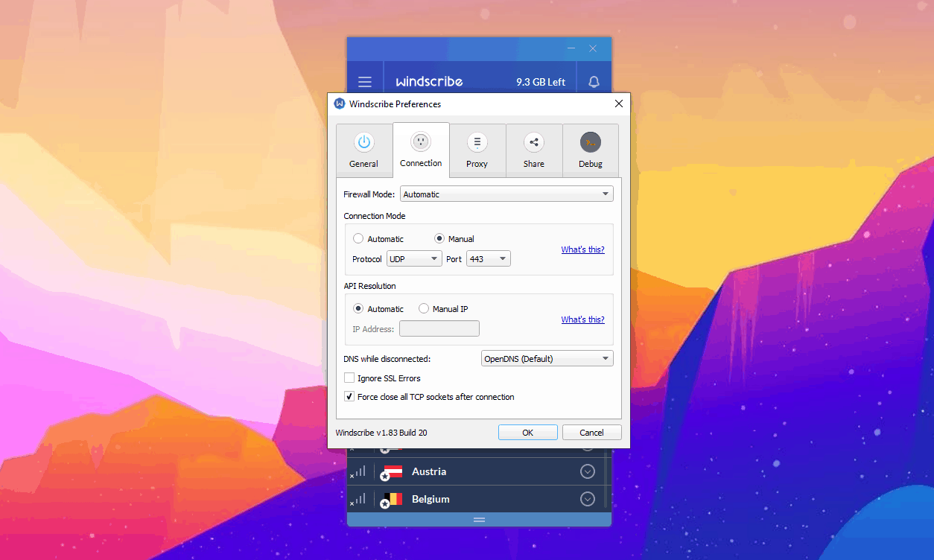Open the Firewall Mode dropdown
Screen dimensions: 934x560
(506, 194)
